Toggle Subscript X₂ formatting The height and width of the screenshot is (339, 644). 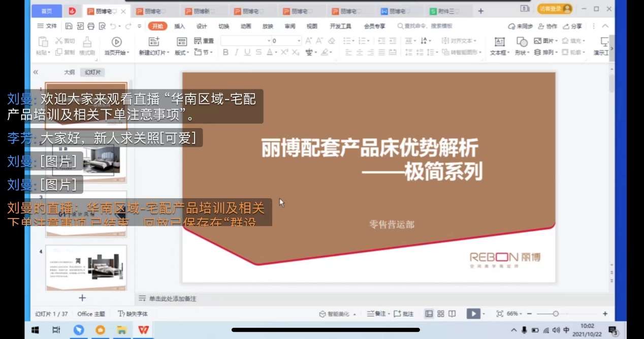click(x=296, y=52)
